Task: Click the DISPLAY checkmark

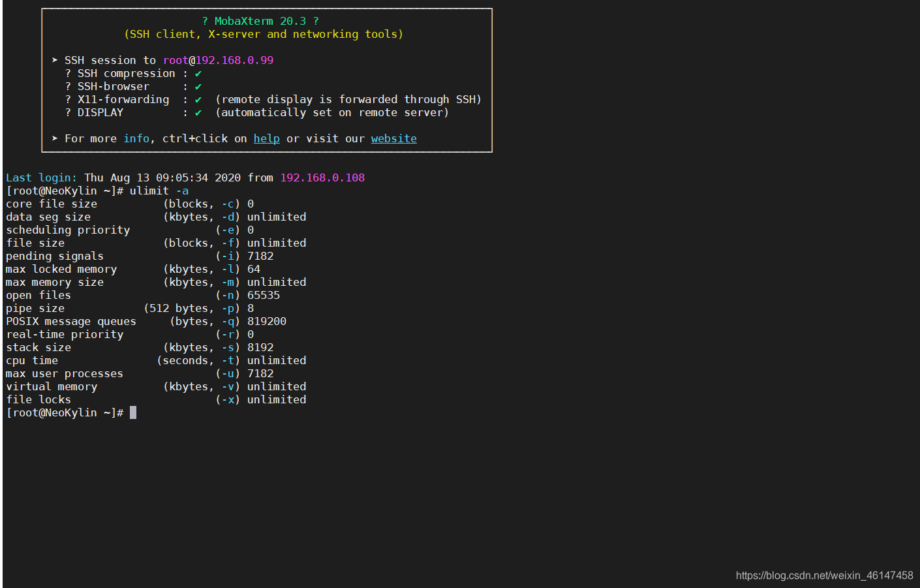Action: point(198,113)
